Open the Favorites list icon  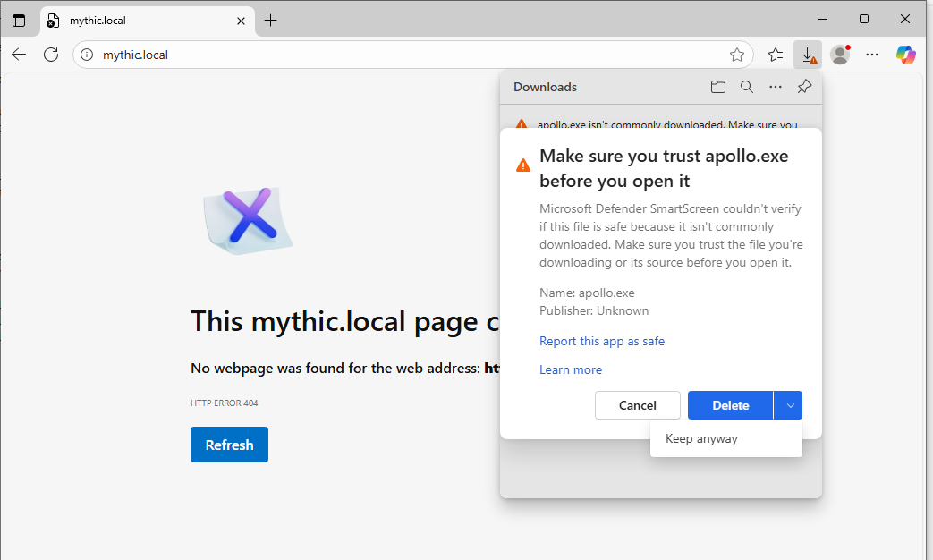pos(776,55)
